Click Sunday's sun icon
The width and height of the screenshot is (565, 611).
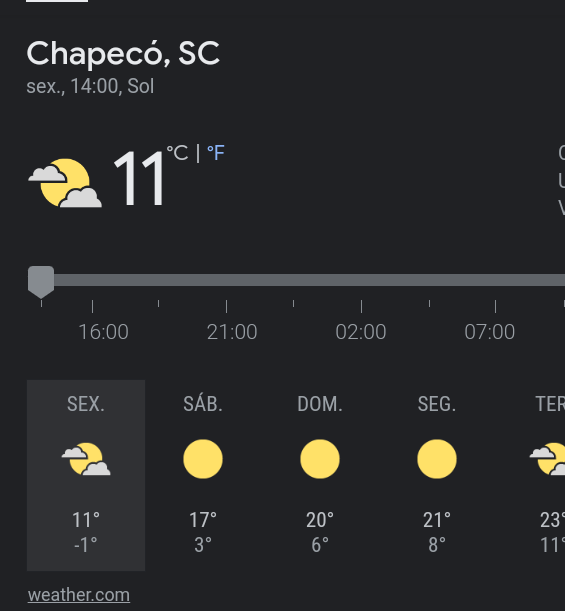(320, 459)
